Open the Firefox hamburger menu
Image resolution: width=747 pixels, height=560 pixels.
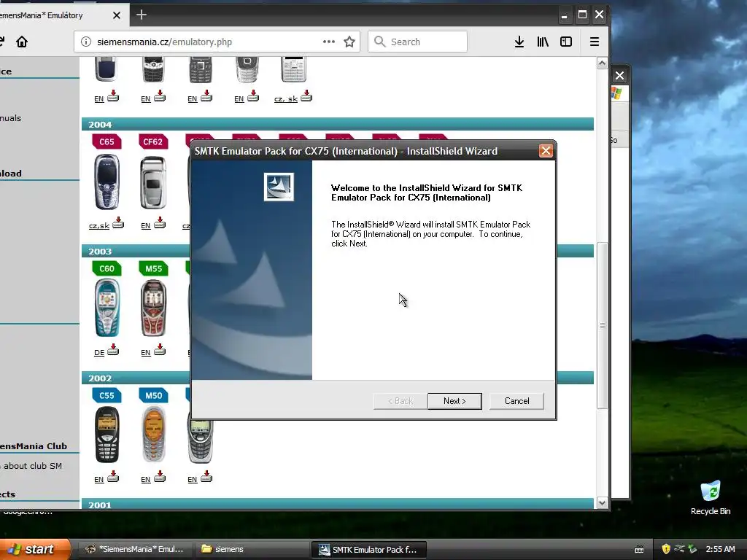tap(594, 42)
